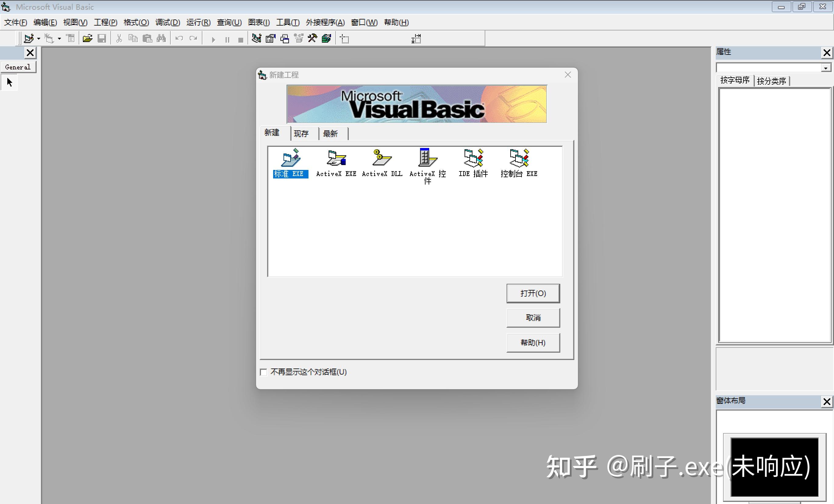Select the ActiveX DLL project type
This screenshot has height=504, width=834.
coord(382,163)
